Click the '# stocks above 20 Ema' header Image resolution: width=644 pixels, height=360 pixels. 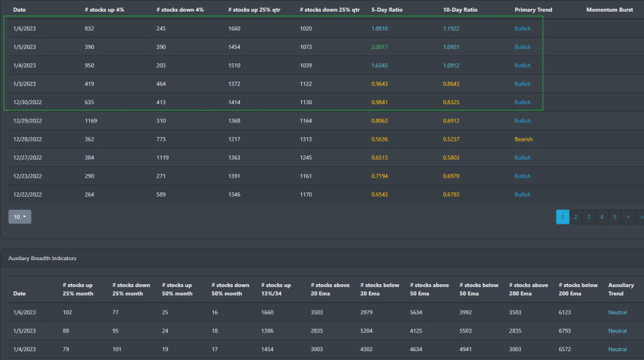pos(330,289)
